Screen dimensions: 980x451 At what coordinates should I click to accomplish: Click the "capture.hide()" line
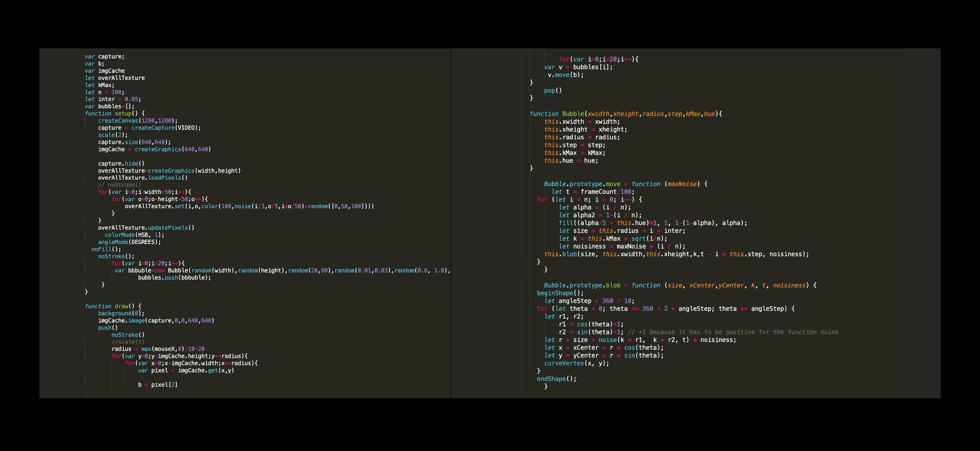tap(121, 163)
